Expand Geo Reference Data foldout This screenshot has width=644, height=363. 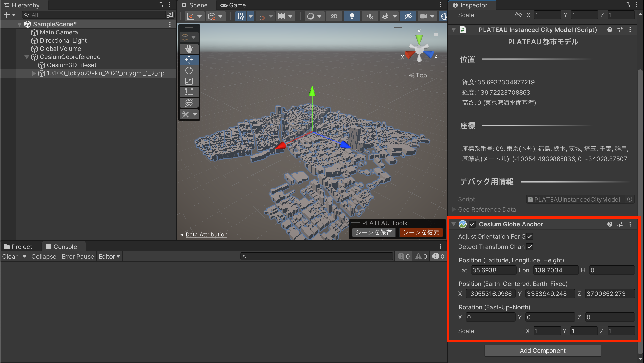pos(454,209)
